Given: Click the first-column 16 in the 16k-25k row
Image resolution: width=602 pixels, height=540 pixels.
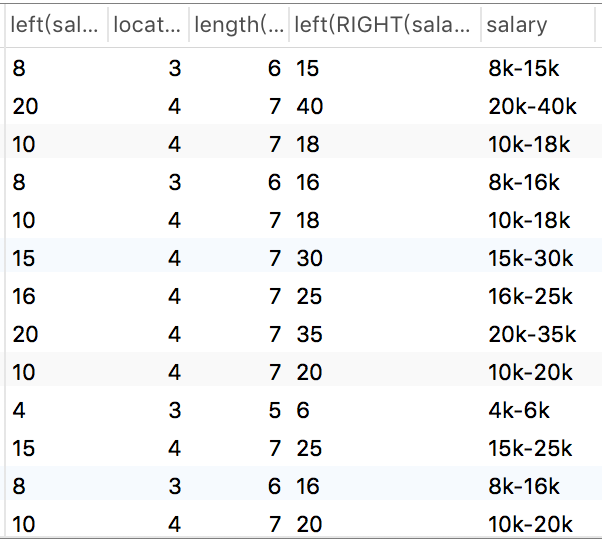Looking at the screenshot, I should point(24,297).
